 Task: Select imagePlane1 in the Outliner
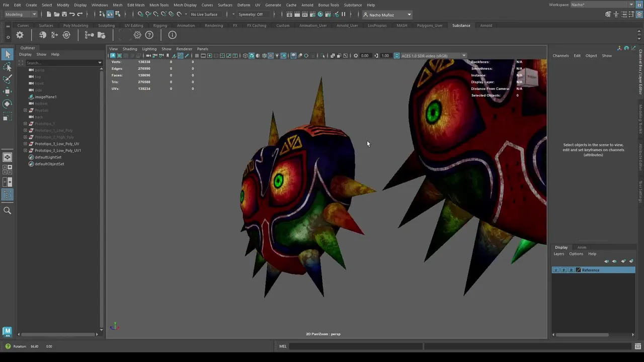pyautogui.click(x=45, y=97)
